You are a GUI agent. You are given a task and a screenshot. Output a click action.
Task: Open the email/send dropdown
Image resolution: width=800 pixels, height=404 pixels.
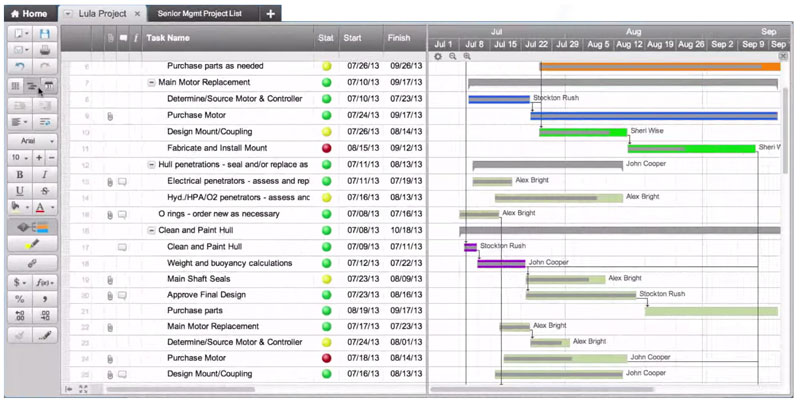click(x=20, y=50)
